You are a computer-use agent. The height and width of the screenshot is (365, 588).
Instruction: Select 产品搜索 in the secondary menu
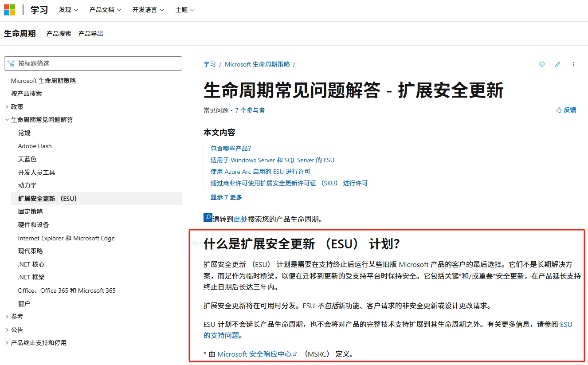coord(58,33)
